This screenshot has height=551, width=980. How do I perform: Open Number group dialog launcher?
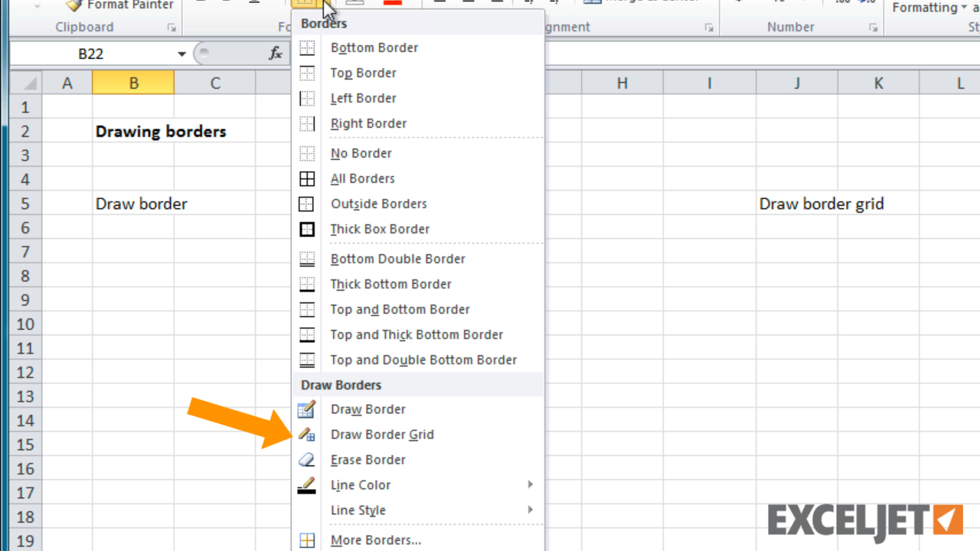click(873, 28)
